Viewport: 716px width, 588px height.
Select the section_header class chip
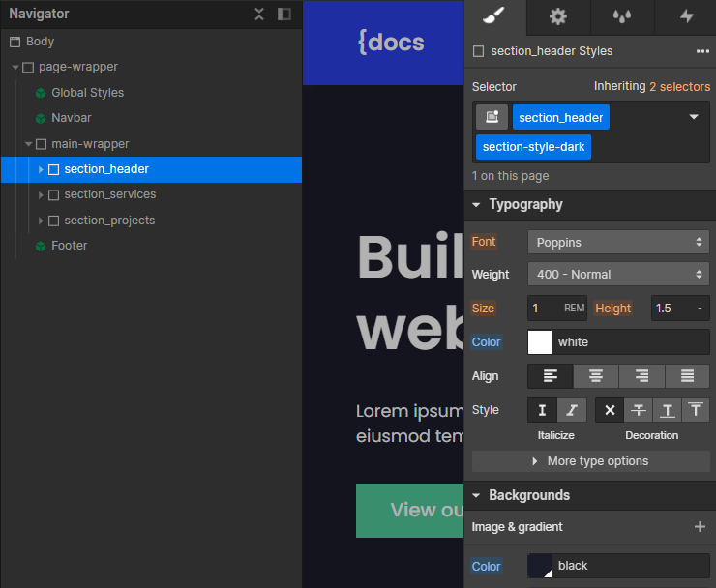pyautogui.click(x=561, y=117)
